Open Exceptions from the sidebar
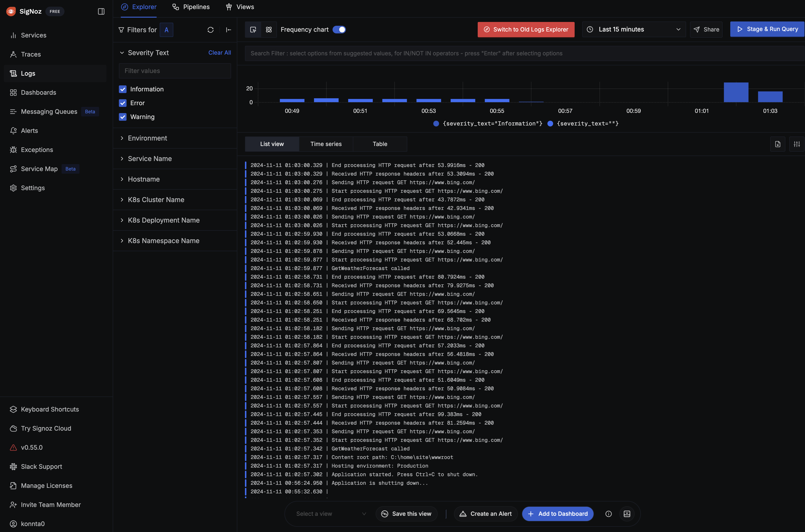805x532 pixels. pyautogui.click(x=37, y=150)
